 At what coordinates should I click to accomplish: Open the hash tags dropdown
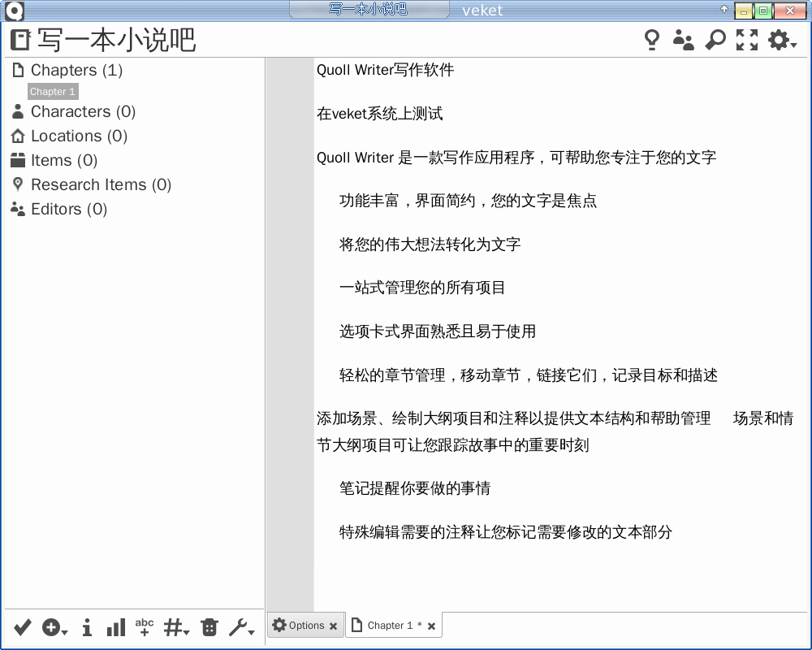(x=176, y=627)
